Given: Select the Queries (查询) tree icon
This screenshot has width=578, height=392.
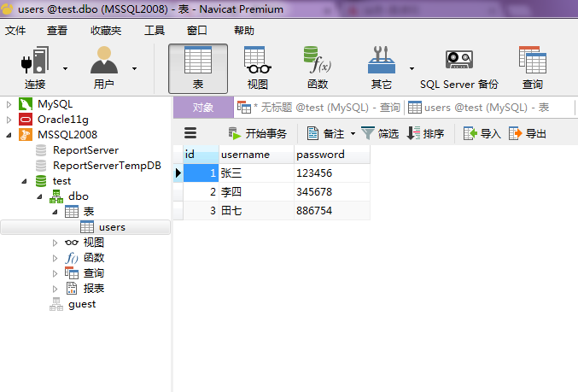Looking at the screenshot, I should point(72,273).
